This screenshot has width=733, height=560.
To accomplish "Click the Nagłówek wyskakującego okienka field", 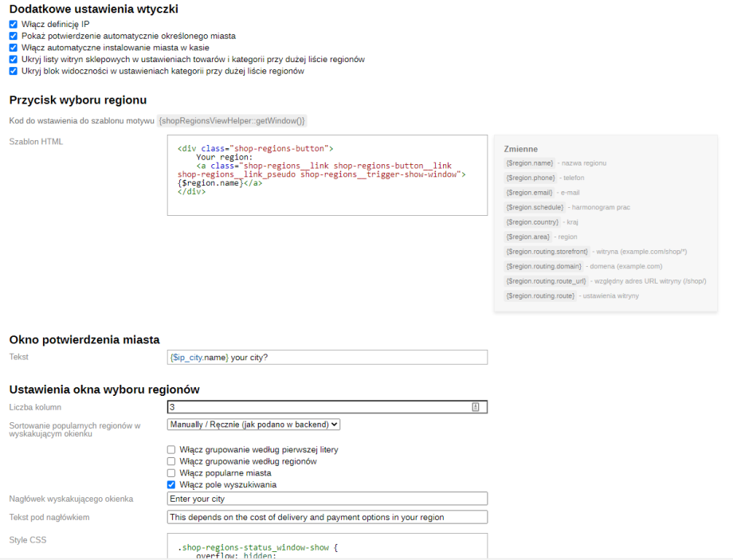I will click(x=327, y=499).
